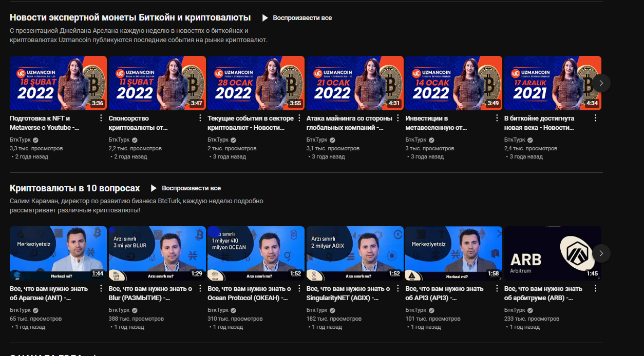The height and width of the screenshot is (356, 644).
Task: Open video title "Текущие события в секторе криптовалют"
Action: click(x=251, y=123)
